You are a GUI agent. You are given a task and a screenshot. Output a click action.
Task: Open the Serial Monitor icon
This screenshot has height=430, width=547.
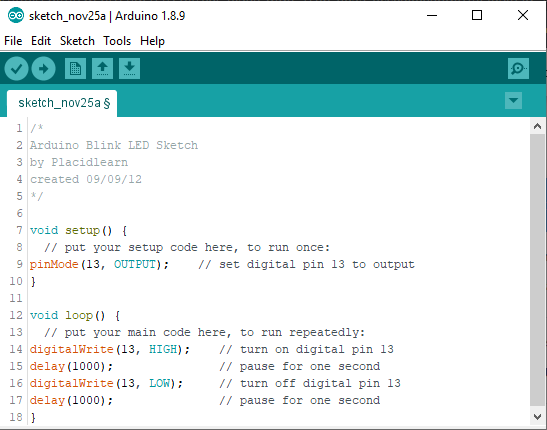[518, 69]
